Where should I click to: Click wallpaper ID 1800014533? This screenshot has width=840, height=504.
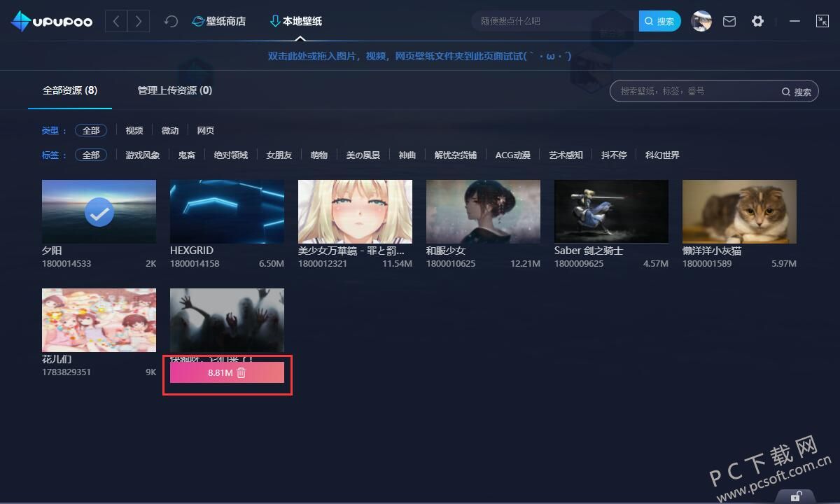(x=66, y=264)
